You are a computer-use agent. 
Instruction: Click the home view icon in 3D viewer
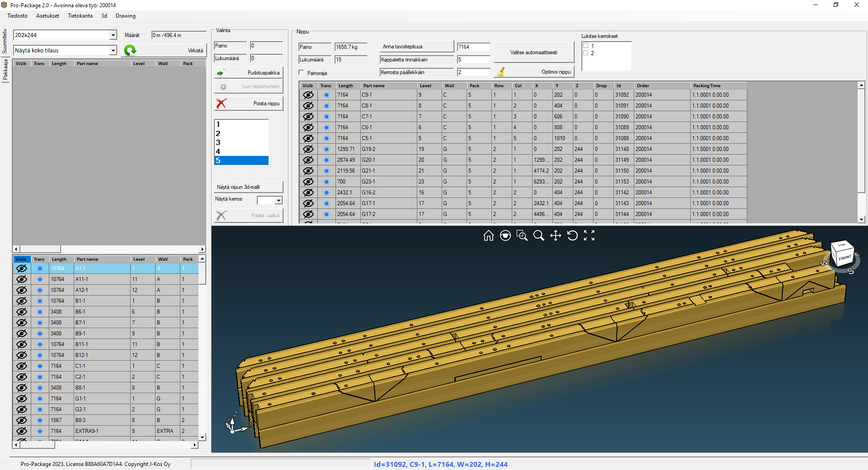click(x=488, y=235)
